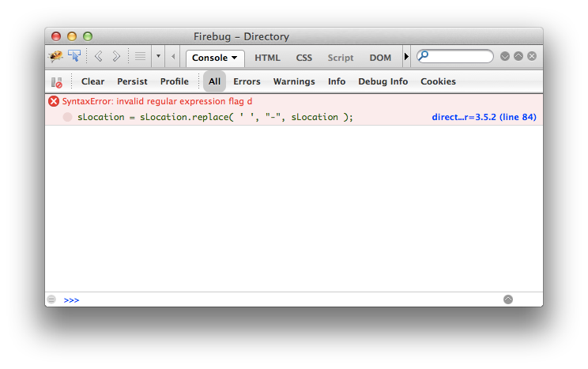The height and width of the screenshot is (369, 588).
Task: Activate the element inspect pointer icon
Action: coord(74,56)
